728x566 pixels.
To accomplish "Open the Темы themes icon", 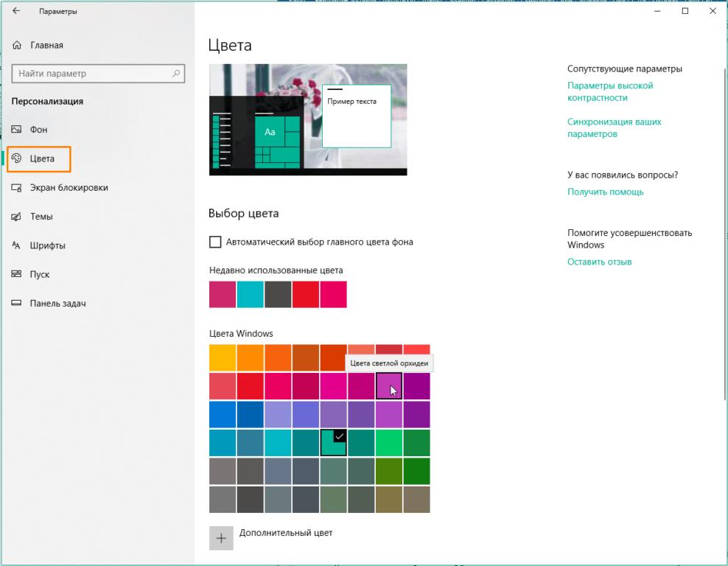I will [17, 217].
